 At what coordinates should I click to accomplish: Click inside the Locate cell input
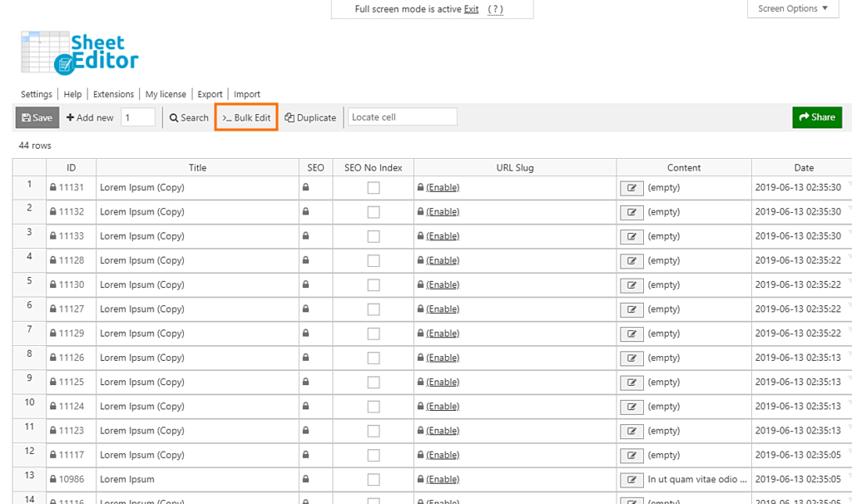click(402, 116)
